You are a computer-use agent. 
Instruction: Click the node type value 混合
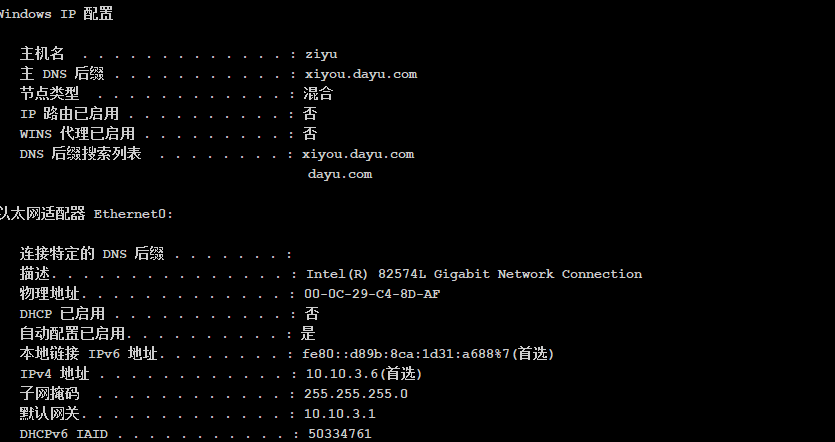click(x=318, y=94)
